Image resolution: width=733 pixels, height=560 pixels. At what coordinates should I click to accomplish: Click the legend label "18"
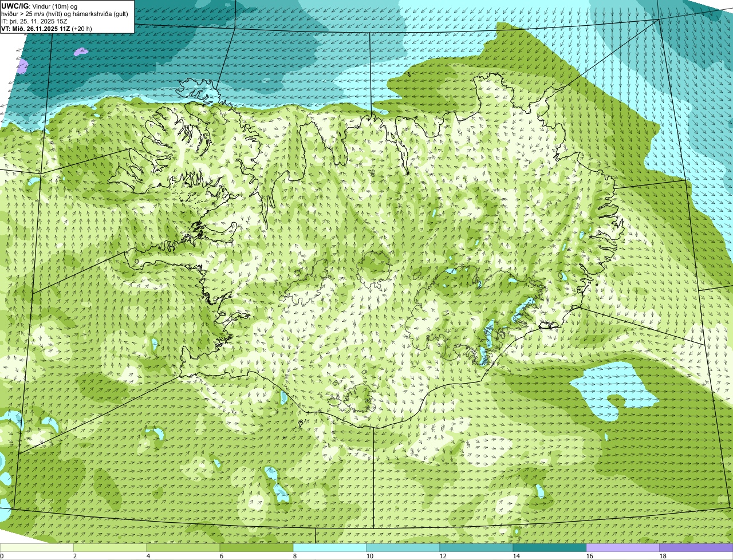click(x=663, y=556)
